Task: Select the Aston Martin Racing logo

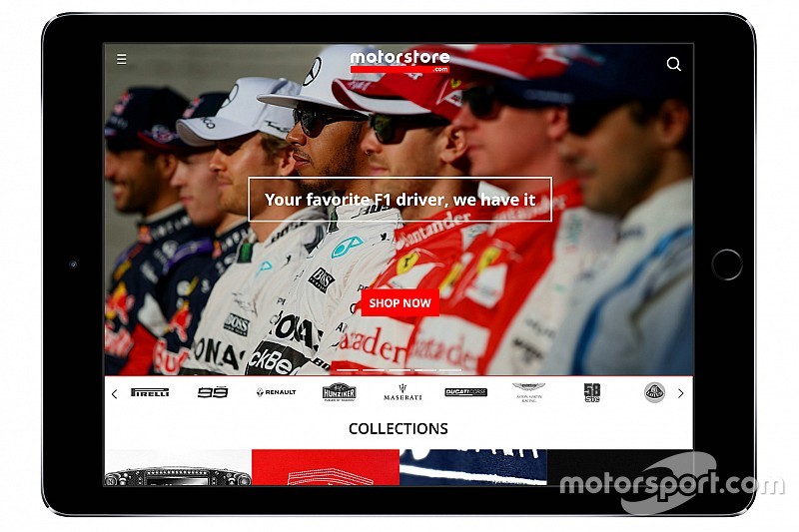Action: (529, 392)
